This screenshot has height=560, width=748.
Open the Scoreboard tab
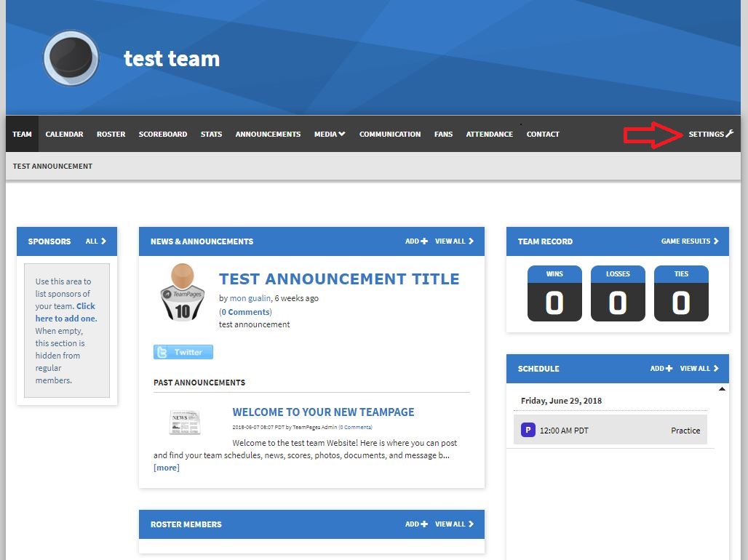pyautogui.click(x=163, y=134)
